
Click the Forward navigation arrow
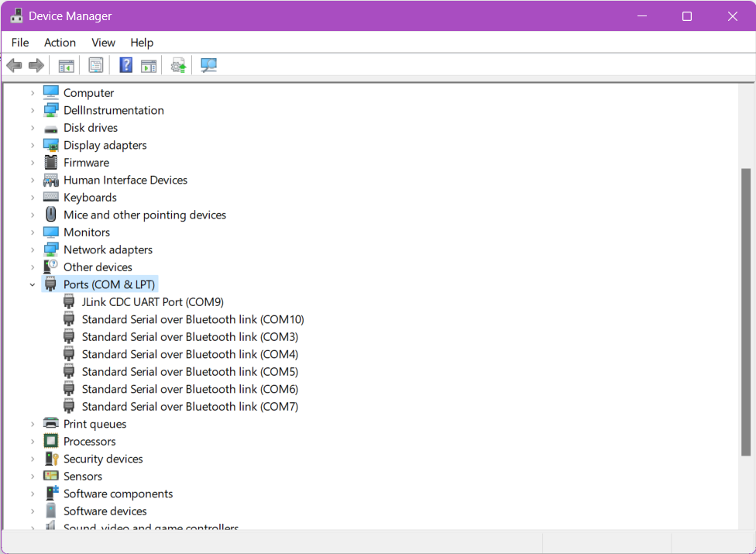tap(36, 64)
